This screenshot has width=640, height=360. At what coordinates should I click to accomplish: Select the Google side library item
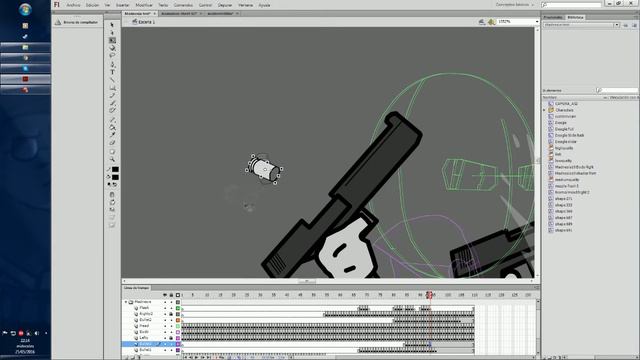[x=566, y=142]
